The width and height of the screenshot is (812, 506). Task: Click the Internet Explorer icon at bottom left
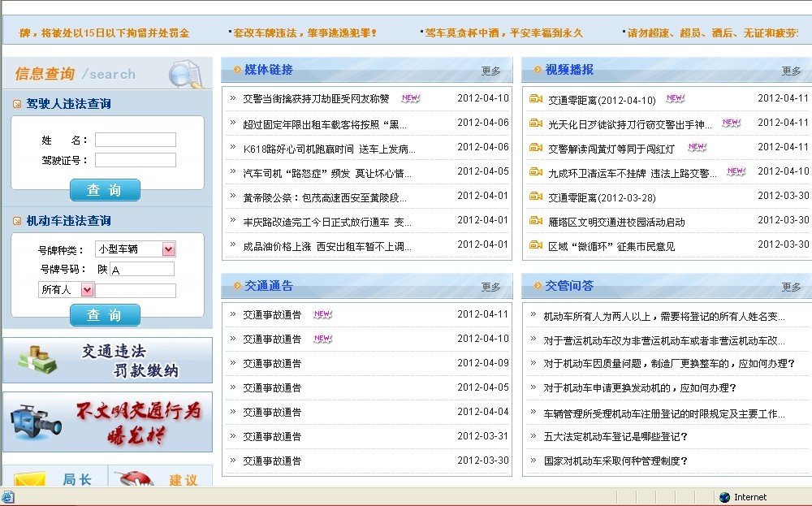click(x=7, y=497)
